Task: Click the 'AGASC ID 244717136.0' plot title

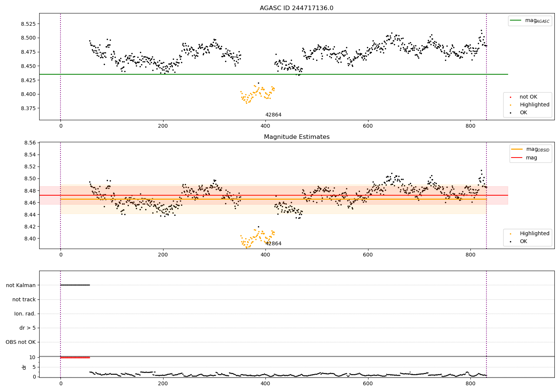Action: pyautogui.click(x=296, y=8)
